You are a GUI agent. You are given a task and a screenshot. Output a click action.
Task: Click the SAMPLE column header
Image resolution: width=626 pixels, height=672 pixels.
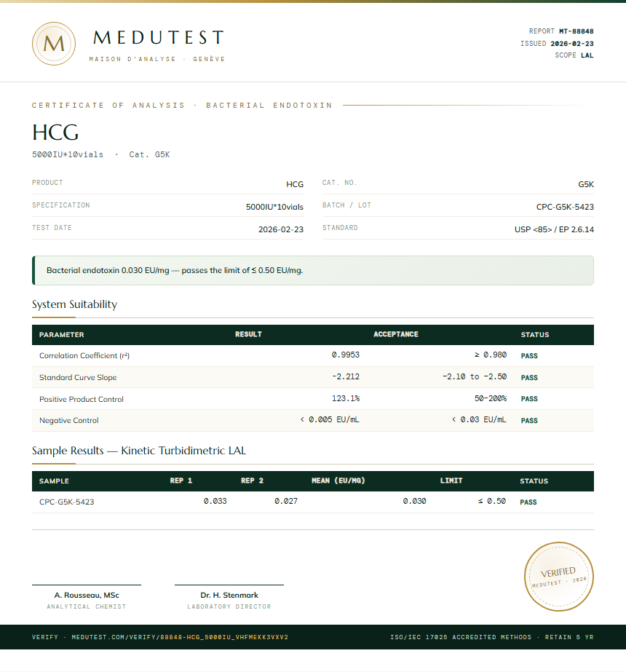tap(54, 481)
